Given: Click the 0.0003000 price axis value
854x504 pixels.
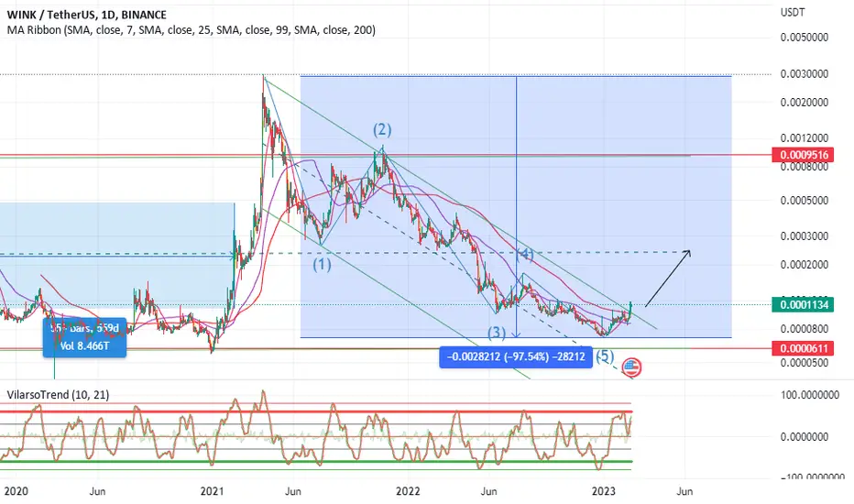Looking at the screenshot, I should pyautogui.click(x=805, y=236).
